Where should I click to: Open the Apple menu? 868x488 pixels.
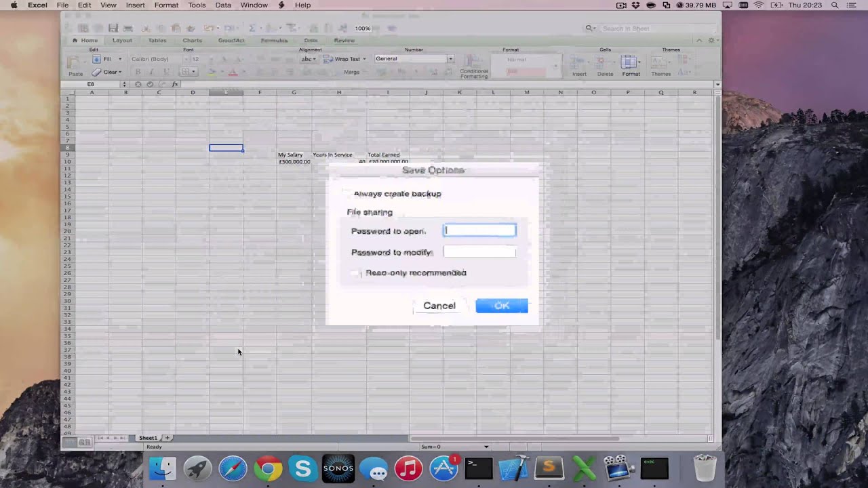tap(13, 5)
